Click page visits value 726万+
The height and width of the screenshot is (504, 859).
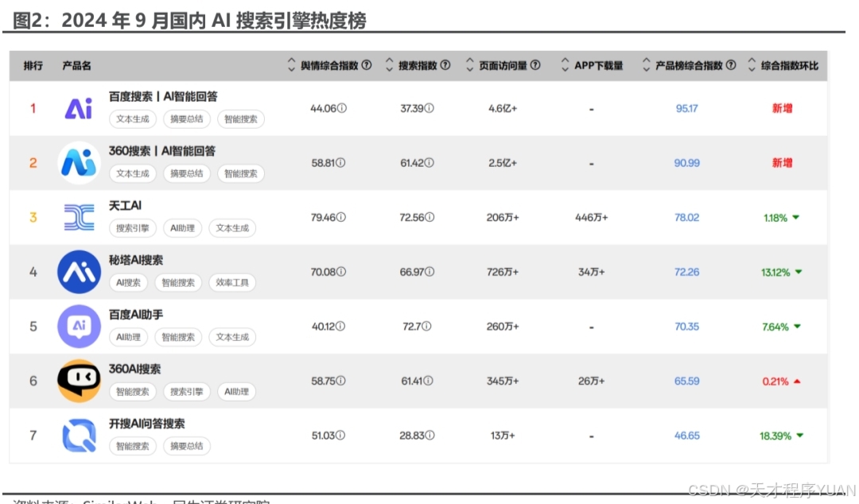pos(503,272)
